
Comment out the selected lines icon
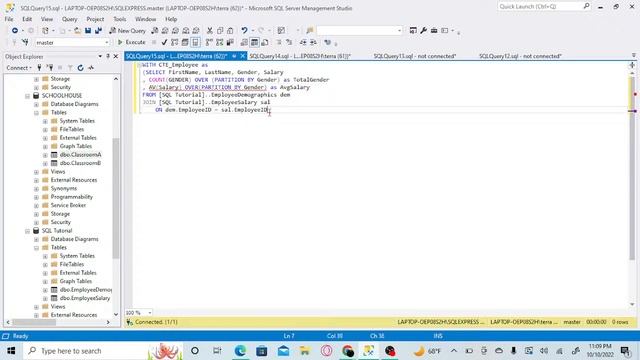pyautogui.click(x=279, y=42)
